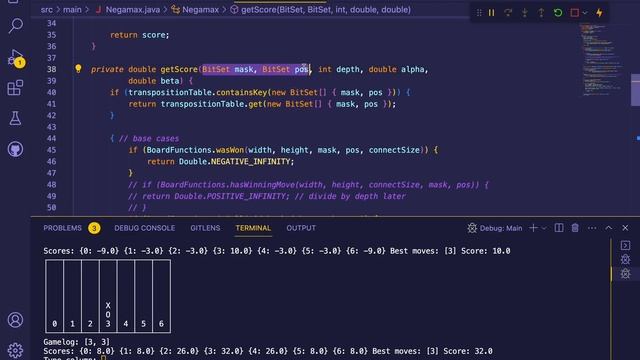Select the third debug terminal in list
640x360 pixels.
click(x=625, y=273)
